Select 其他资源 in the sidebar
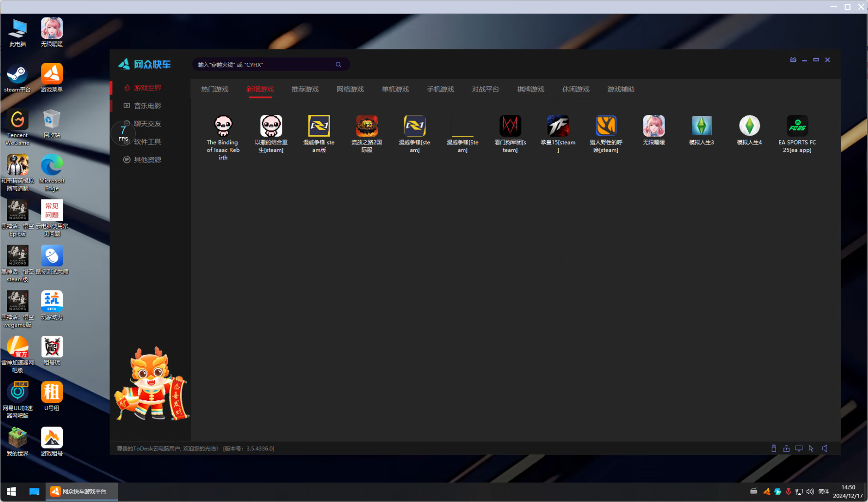This screenshot has width=868, height=502. tap(148, 160)
